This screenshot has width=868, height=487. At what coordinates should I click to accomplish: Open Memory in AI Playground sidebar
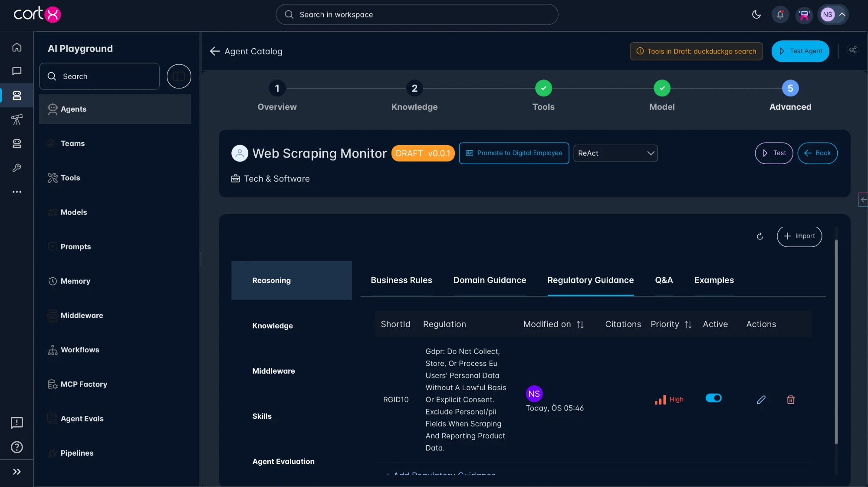tap(115, 281)
